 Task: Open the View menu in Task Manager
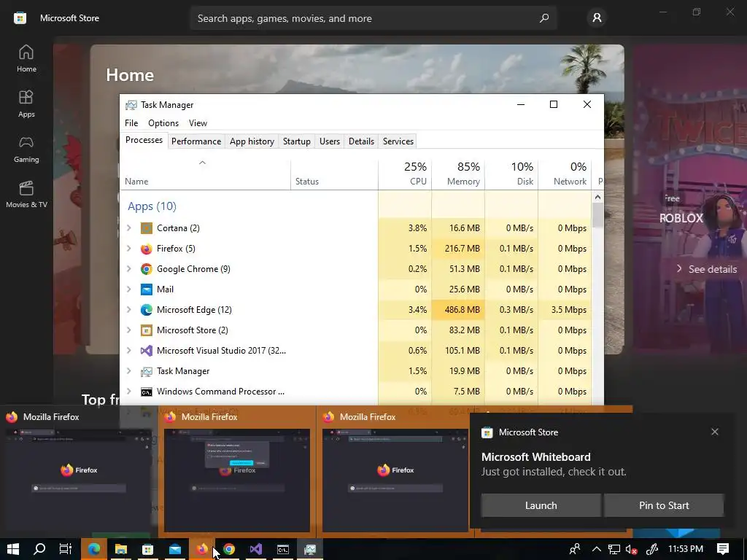pos(198,122)
